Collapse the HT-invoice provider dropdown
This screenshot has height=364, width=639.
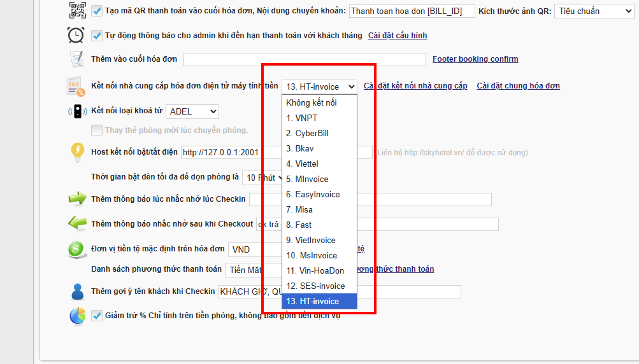319,87
